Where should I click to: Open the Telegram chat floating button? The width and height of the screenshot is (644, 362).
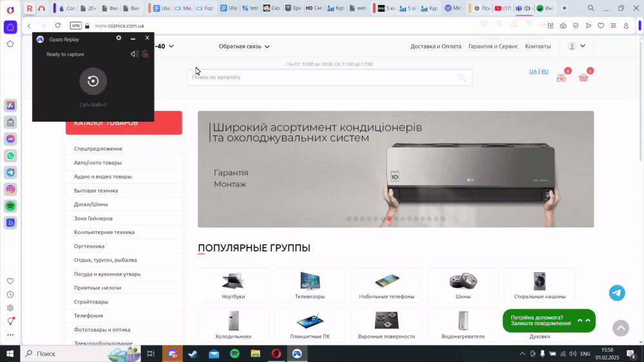tap(617, 293)
